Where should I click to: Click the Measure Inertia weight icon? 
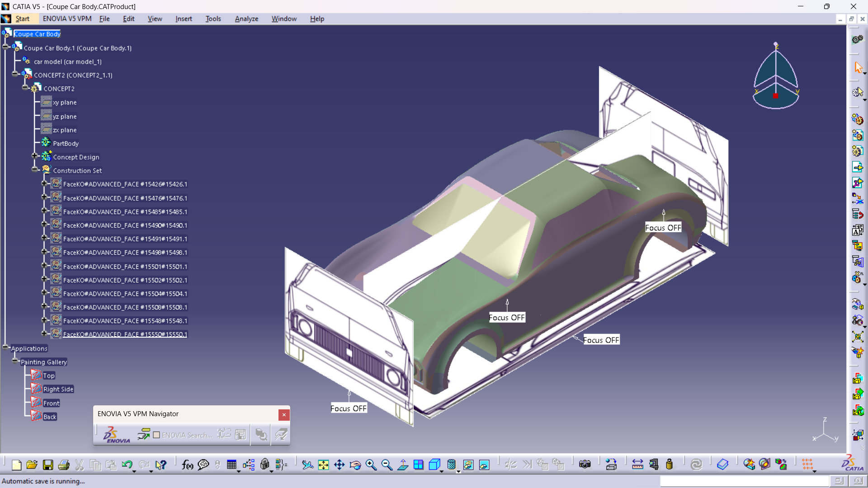coord(670,465)
